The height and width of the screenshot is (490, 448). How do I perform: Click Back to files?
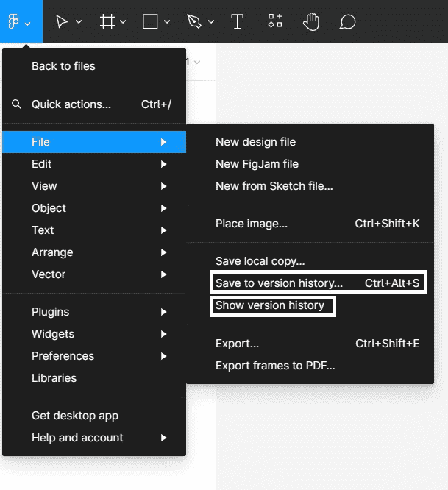pos(64,66)
